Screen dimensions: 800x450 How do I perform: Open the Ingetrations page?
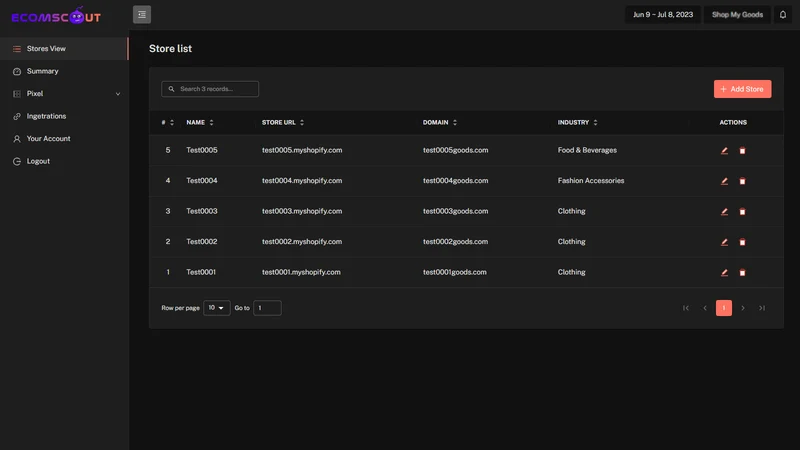[x=64, y=116]
